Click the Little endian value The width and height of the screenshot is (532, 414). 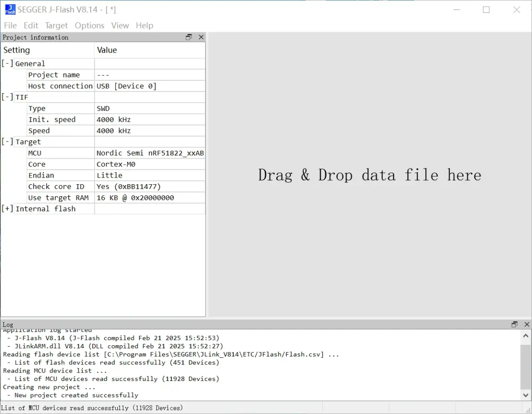tap(110, 176)
